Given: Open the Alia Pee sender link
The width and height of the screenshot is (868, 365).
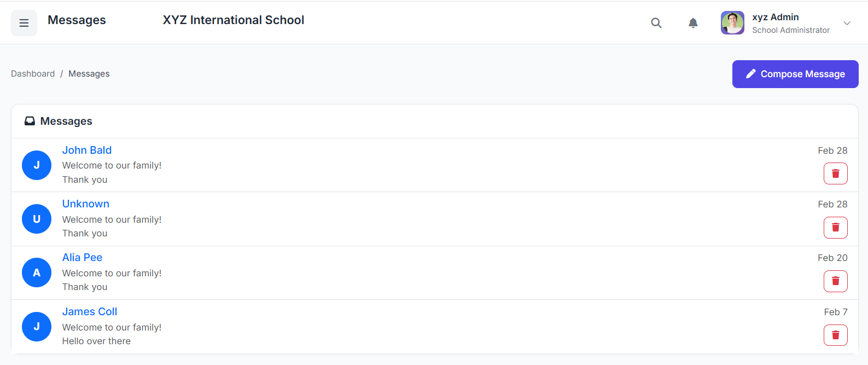Looking at the screenshot, I should (x=82, y=257).
